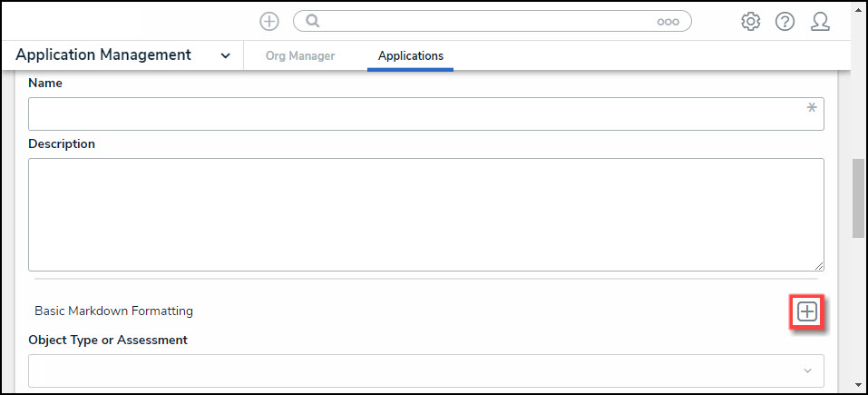
Task: Expand Basic Markdown Formatting with the plus icon
Action: (806, 312)
